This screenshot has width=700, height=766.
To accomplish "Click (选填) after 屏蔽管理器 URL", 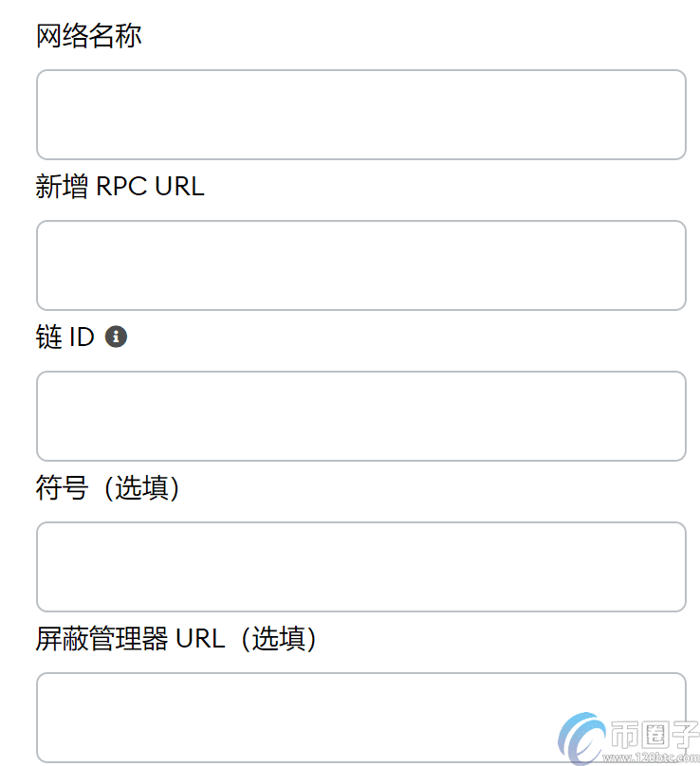I will (x=278, y=639).
